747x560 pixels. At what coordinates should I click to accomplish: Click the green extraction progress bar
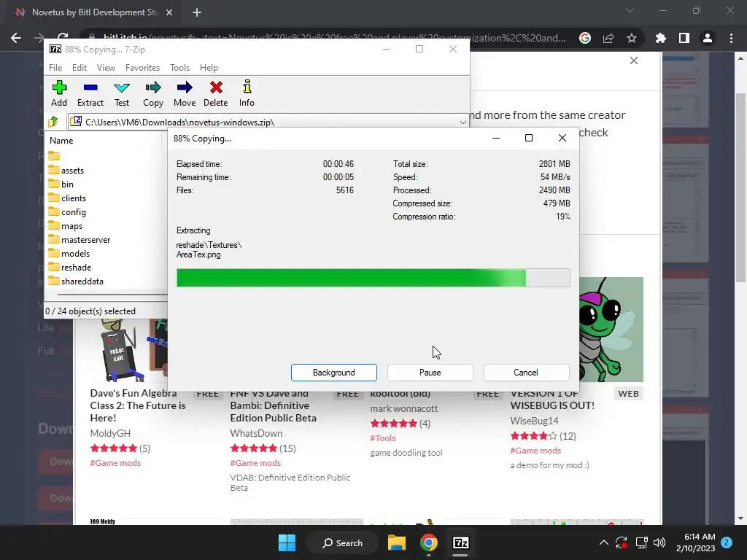(x=373, y=278)
